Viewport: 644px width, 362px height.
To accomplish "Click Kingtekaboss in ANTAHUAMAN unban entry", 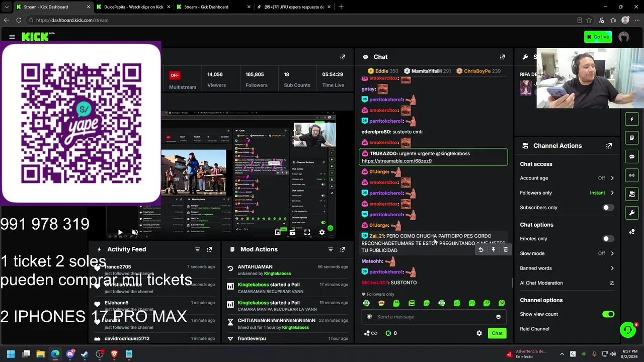I will pos(278,274).
